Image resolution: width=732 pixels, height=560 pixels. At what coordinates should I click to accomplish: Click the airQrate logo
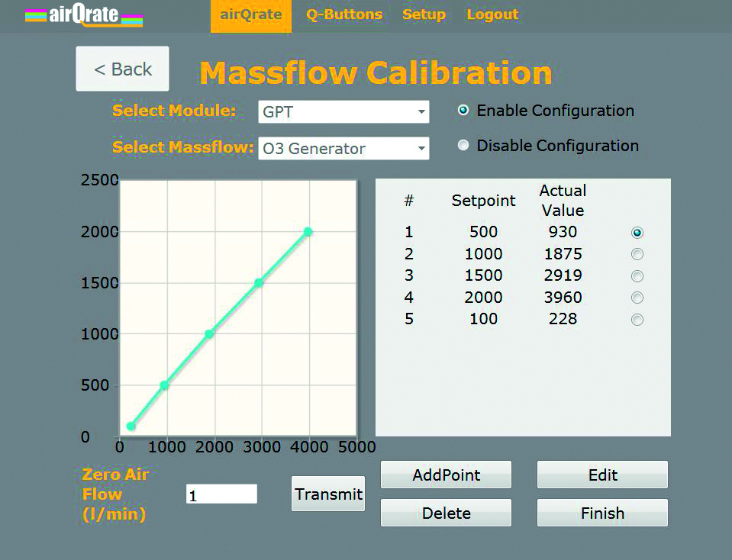84,15
